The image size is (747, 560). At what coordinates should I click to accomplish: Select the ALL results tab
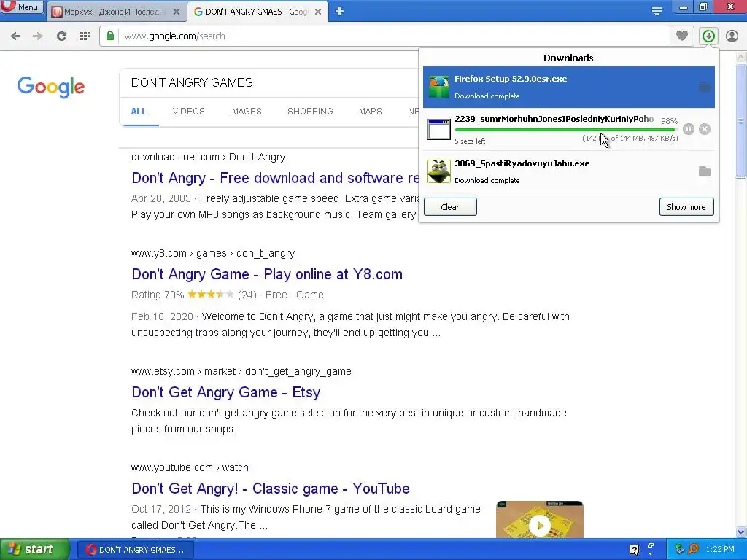point(139,112)
